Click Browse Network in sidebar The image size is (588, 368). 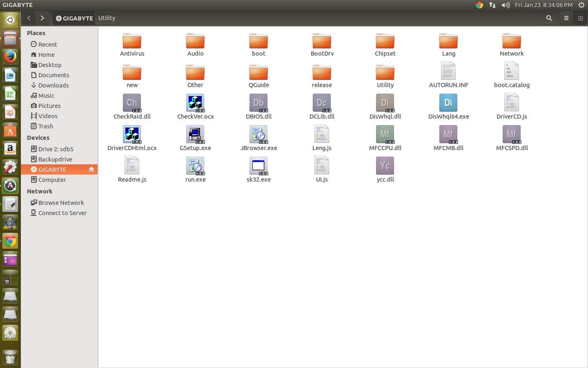tap(59, 202)
